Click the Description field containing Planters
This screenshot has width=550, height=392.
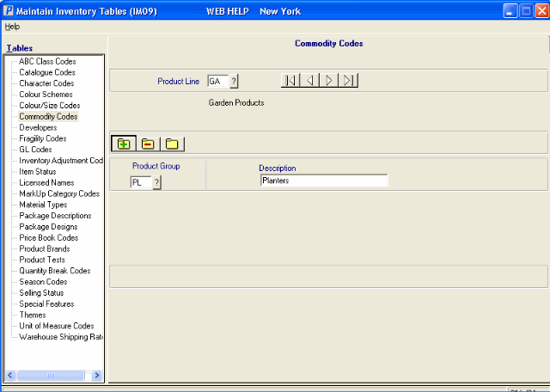tap(324, 181)
